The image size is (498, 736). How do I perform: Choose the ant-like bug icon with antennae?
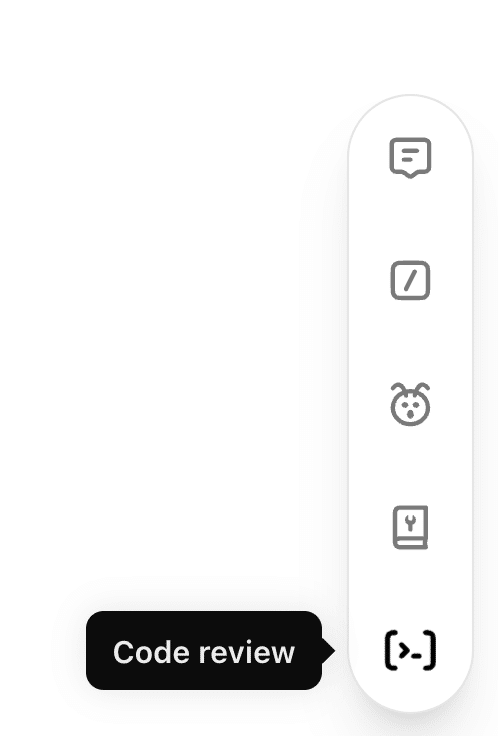point(410,404)
